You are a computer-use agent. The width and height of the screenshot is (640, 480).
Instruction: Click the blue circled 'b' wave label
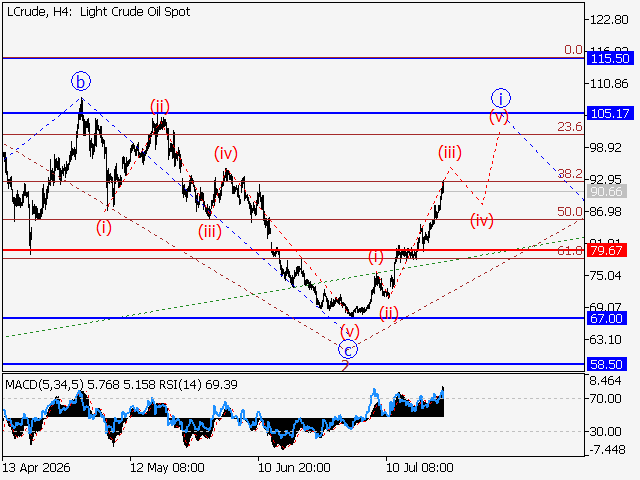tap(81, 82)
